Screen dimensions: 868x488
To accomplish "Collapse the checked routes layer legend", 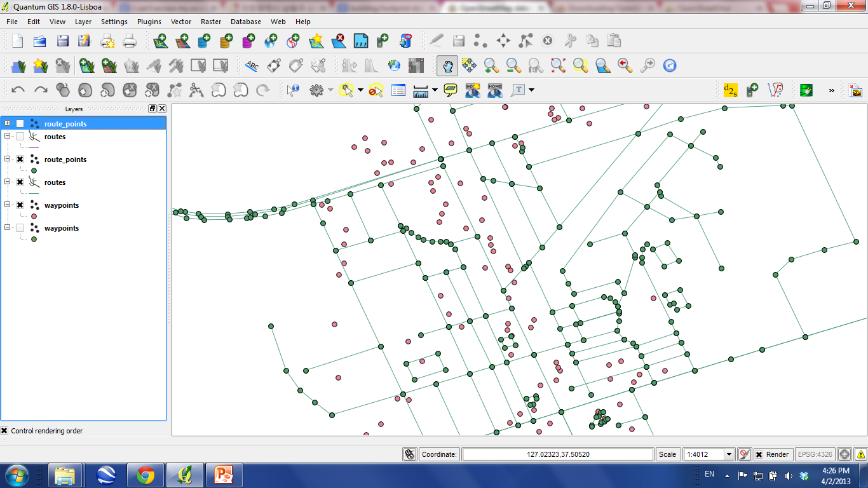I will coord(7,182).
